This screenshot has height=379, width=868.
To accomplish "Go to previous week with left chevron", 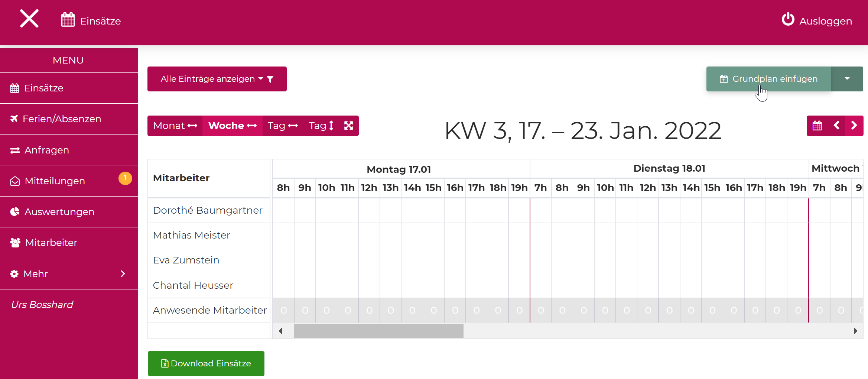I will pos(836,126).
